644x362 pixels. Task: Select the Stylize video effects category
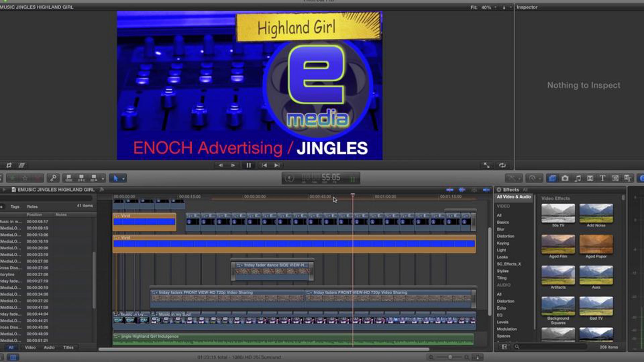pyautogui.click(x=503, y=271)
